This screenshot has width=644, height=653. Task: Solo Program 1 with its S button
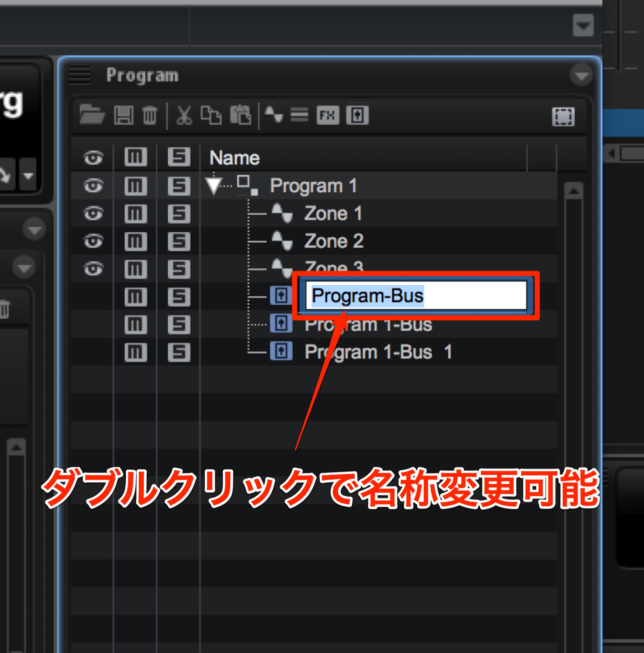click(x=179, y=185)
